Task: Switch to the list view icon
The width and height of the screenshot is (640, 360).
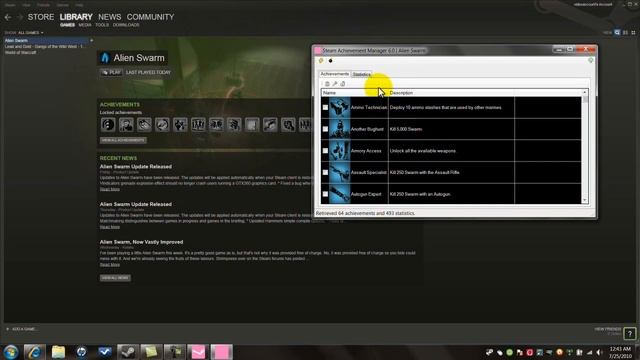Action: pyautogui.click(x=625, y=33)
